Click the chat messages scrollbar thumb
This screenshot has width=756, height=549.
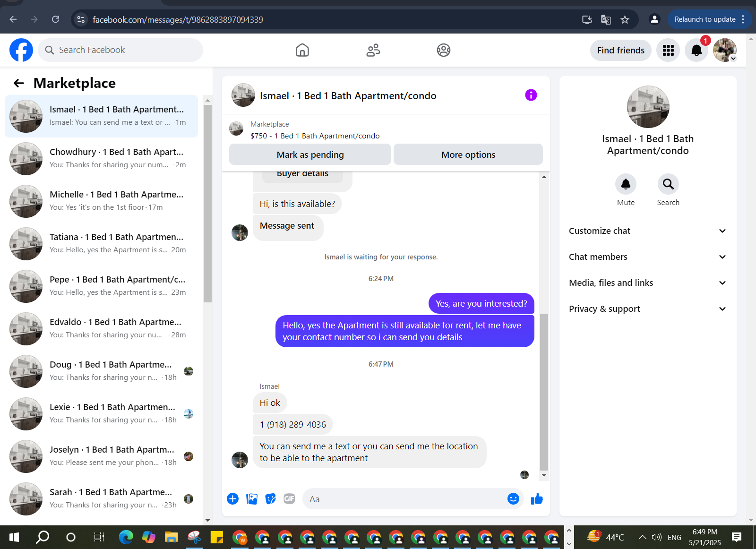coord(544,392)
